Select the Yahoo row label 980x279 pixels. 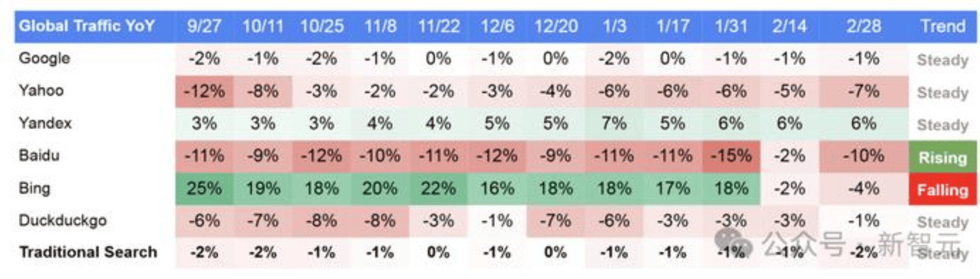coord(41,90)
